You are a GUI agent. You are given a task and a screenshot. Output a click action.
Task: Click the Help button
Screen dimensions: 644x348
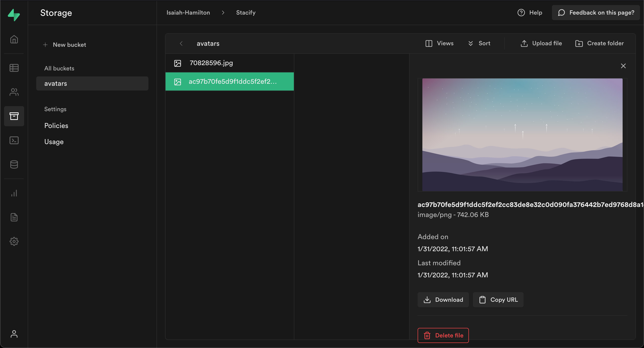[x=530, y=13]
